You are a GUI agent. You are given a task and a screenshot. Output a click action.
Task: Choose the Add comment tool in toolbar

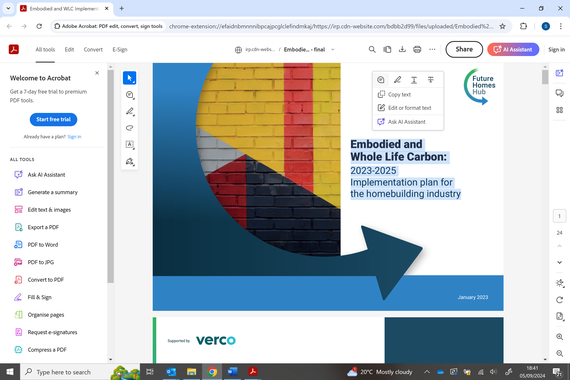[129, 95]
